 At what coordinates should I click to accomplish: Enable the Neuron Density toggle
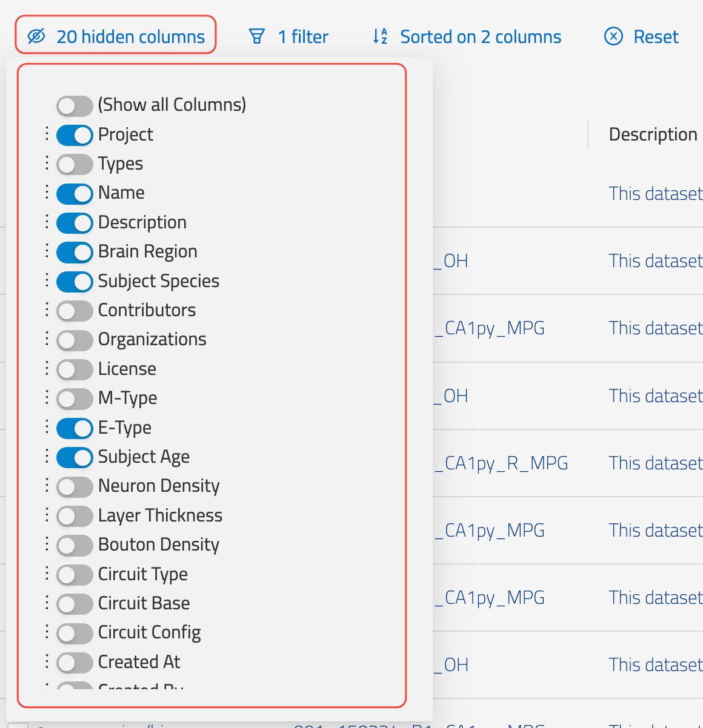pyautogui.click(x=75, y=486)
